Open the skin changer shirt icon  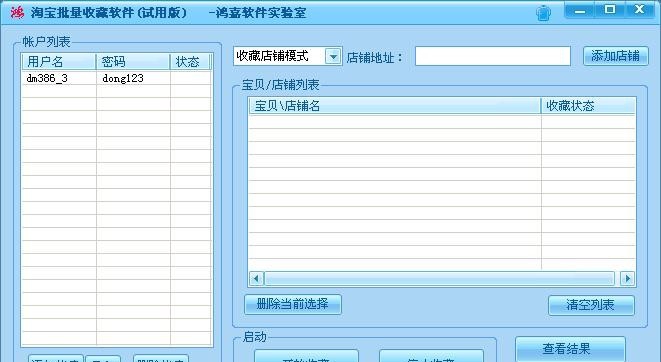[x=543, y=13]
